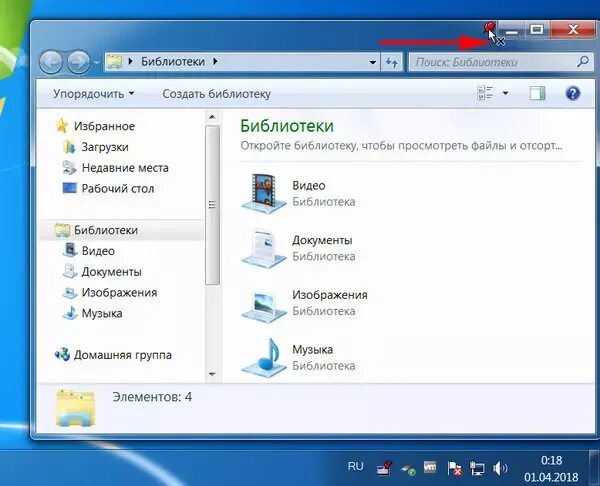Change view with the view icon
This screenshot has width=600, height=486.
pos(485,93)
